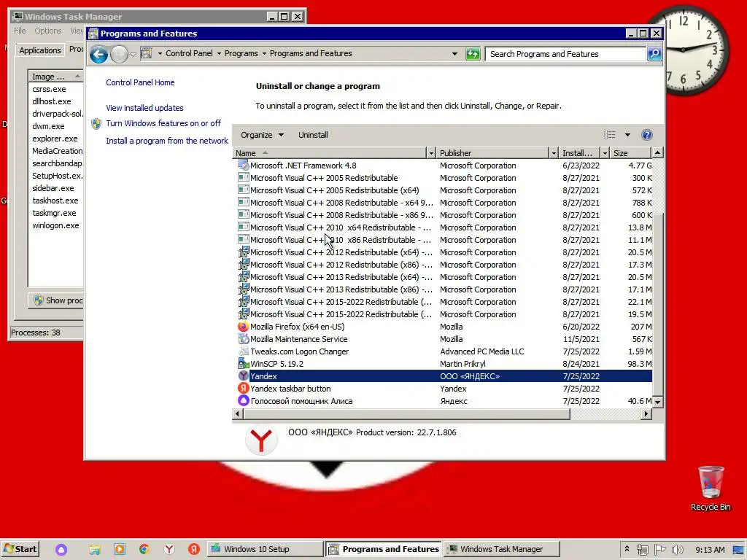Viewport: 747px width, 560px height.
Task: Select the Yandex program row
Action: tap(444, 376)
